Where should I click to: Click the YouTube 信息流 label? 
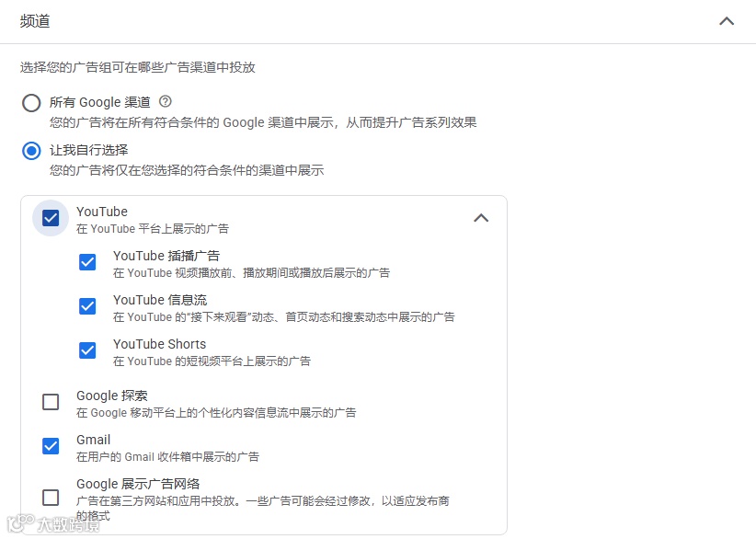(x=160, y=300)
